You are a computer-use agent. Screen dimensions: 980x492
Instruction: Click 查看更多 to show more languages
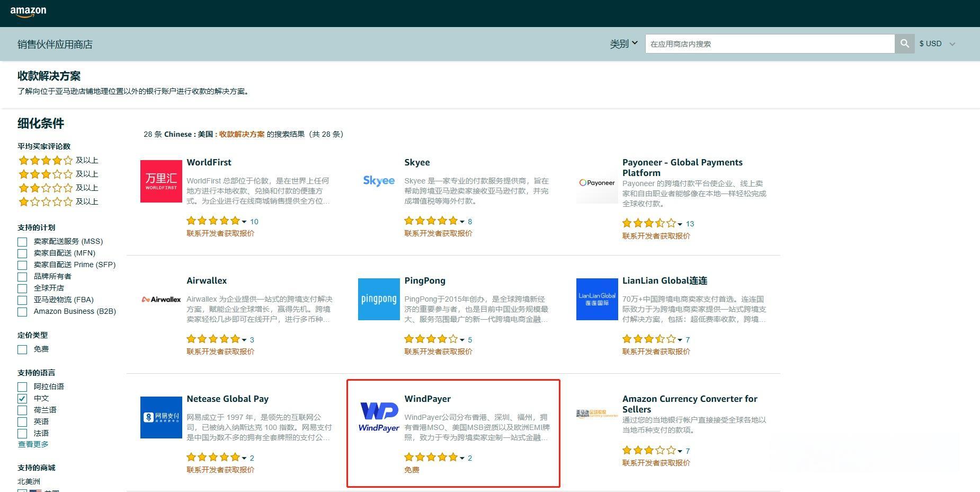pyautogui.click(x=33, y=444)
